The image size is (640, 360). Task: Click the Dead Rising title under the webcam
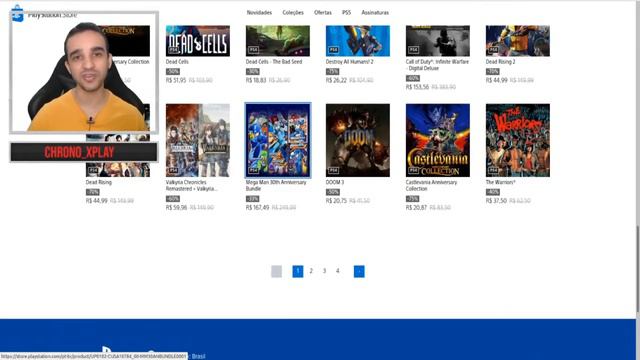pos(98,182)
